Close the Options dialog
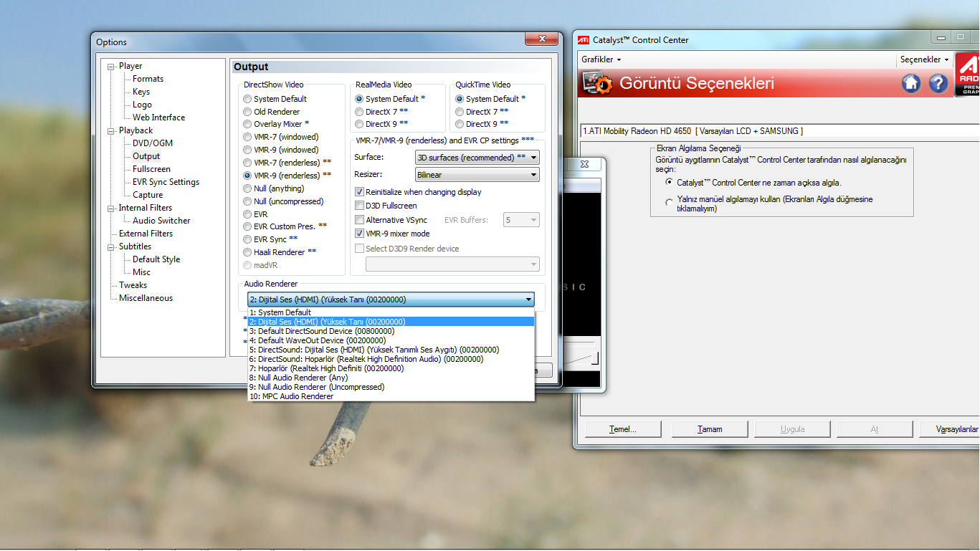 point(541,38)
